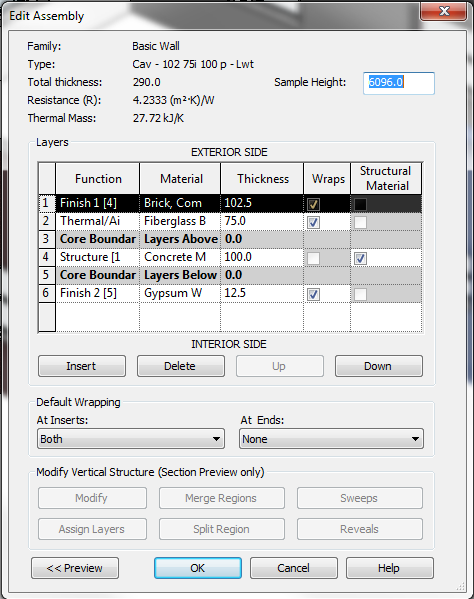Move selected layer Down

coord(379,366)
